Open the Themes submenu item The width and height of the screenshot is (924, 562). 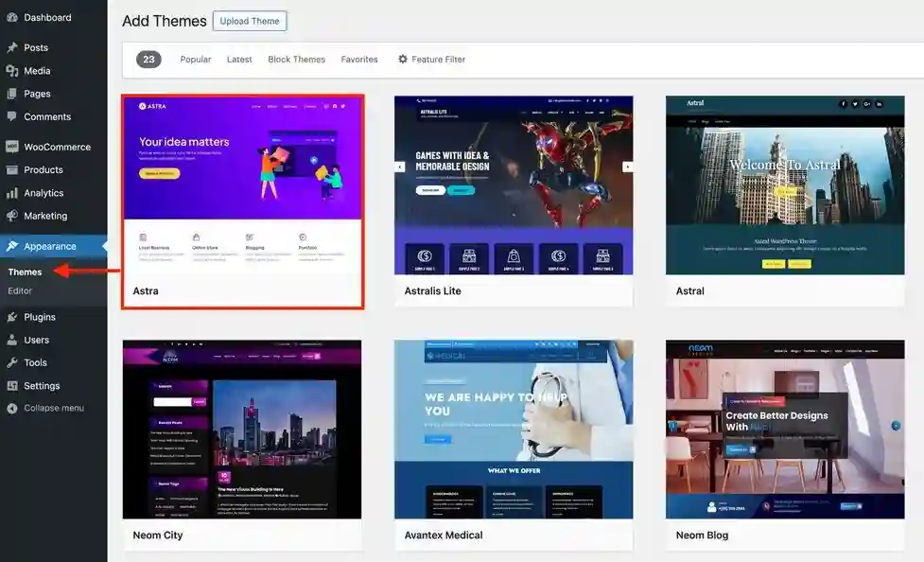click(x=26, y=272)
